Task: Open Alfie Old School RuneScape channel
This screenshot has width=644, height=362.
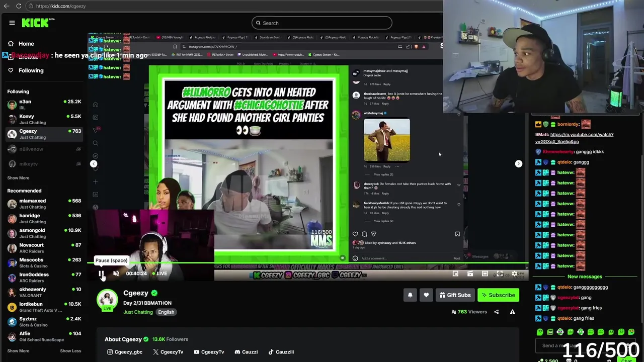Action: (44, 336)
